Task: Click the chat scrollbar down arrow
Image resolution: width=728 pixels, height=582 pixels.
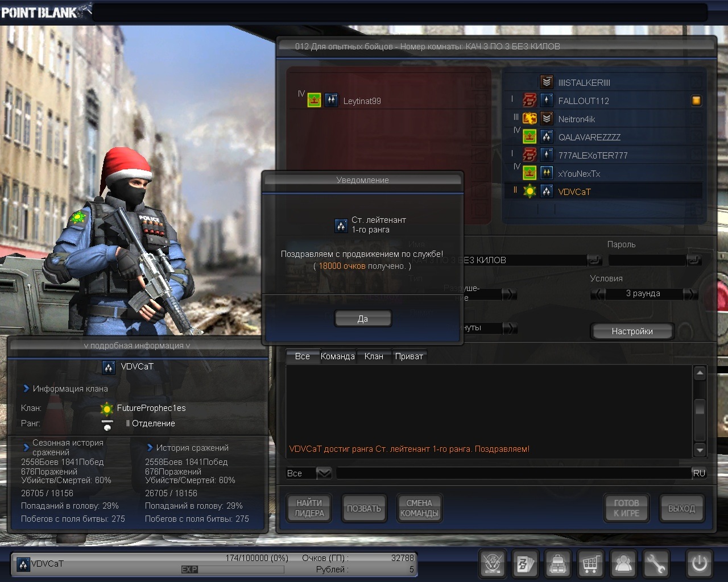Action: 700,450
